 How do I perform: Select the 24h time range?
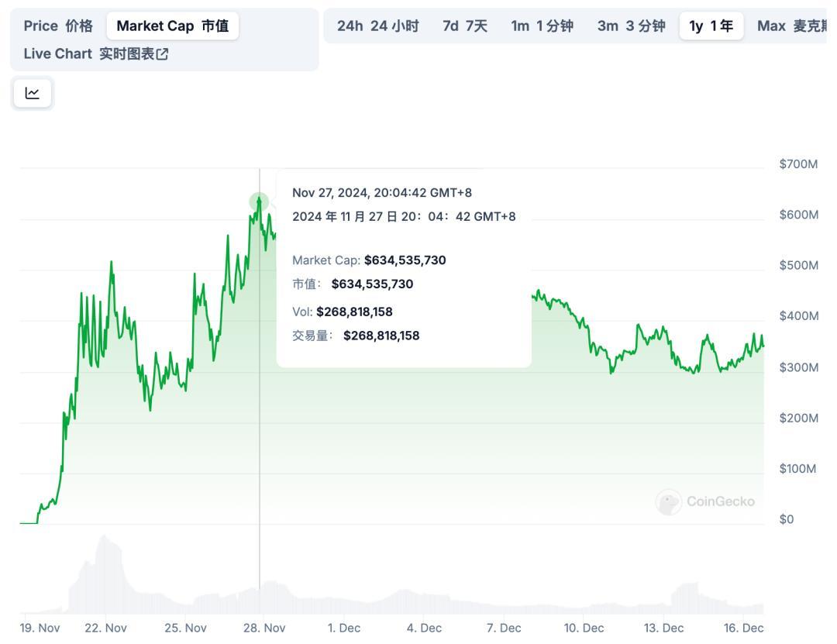[x=377, y=26]
